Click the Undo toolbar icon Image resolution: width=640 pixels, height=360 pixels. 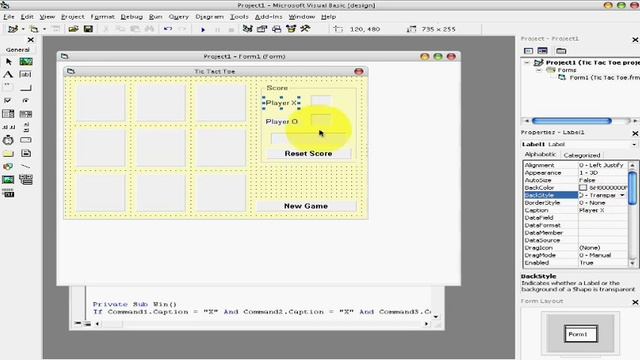168,29
